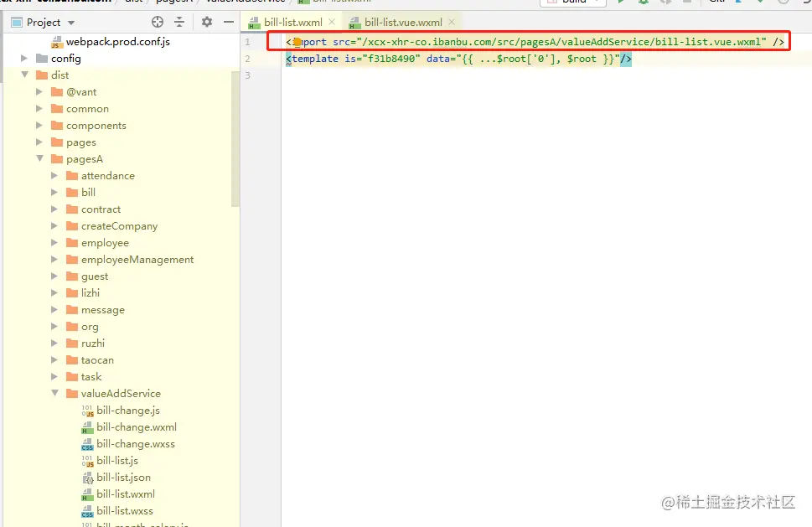Image resolution: width=812 pixels, height=527 pixels.
Task: Collapse the valueAddService folder
Action: click(54, 393)
